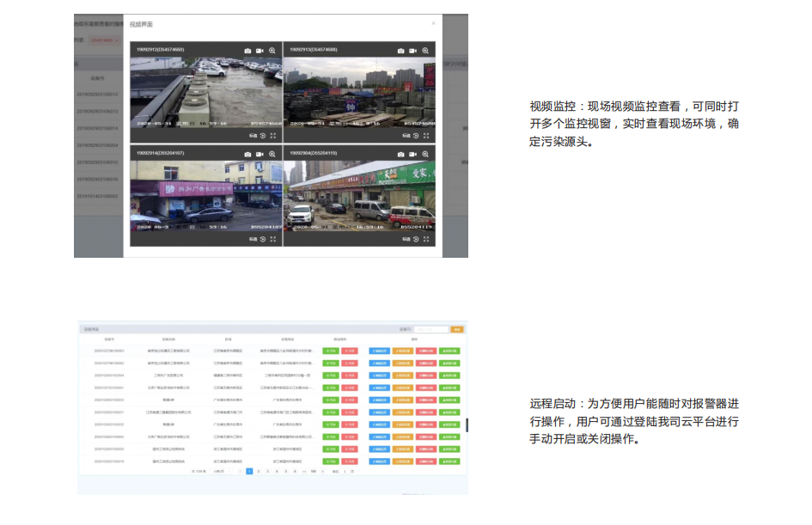
Task: Click next page arrow in pagination
Action: (x=322, y=471)
